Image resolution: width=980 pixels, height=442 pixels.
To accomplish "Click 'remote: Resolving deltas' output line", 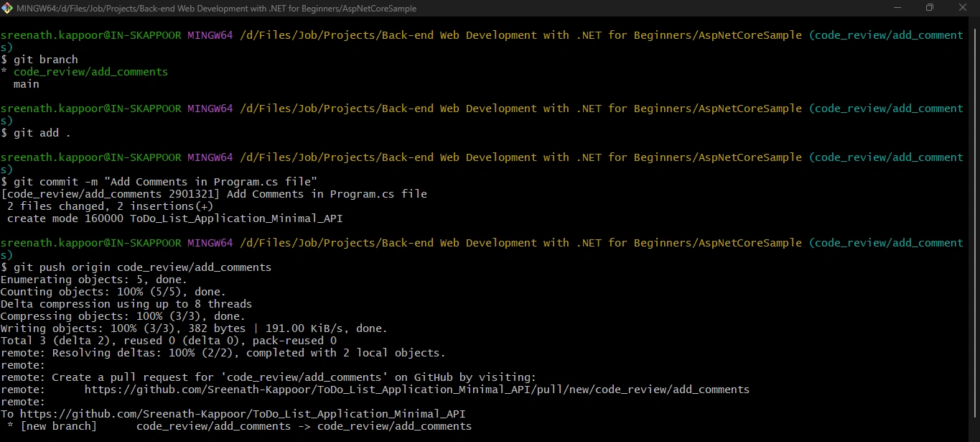I will pos(223,353).
